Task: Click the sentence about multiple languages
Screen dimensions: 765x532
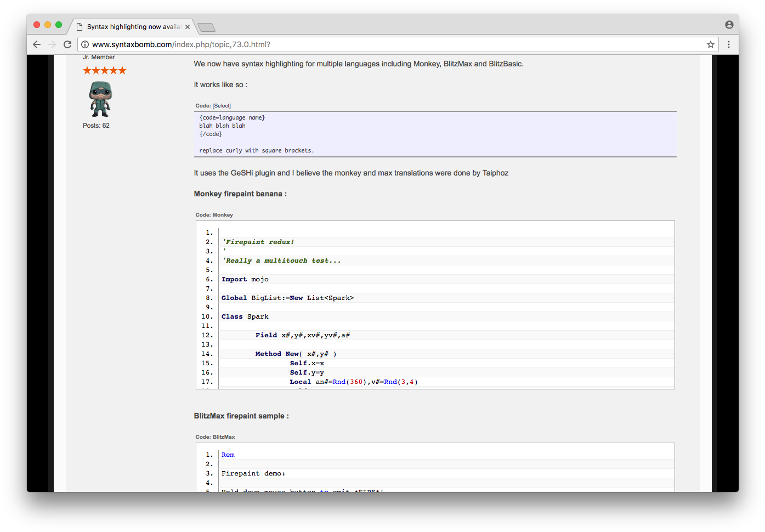Action: pos(359,64)
